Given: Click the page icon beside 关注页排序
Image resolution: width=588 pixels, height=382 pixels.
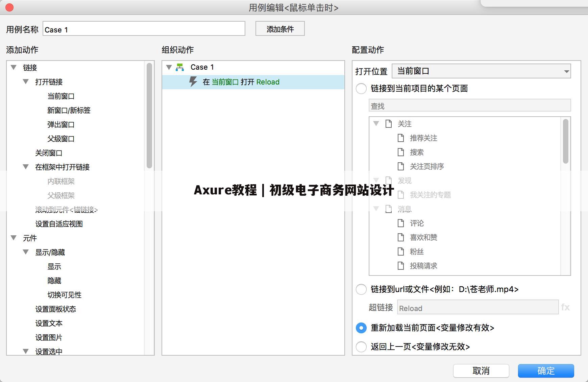Looking at the screenshot, I should [401, 166].
